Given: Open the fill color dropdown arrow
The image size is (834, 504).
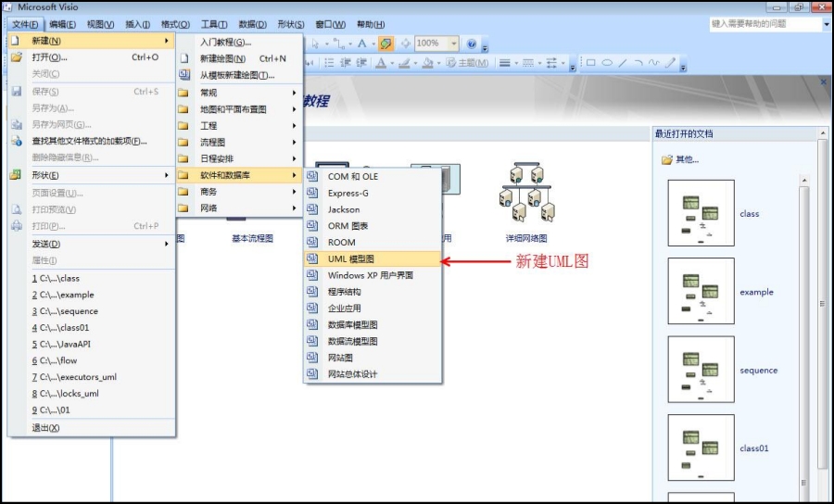Looking at the screenshot, I should point(439,63).
